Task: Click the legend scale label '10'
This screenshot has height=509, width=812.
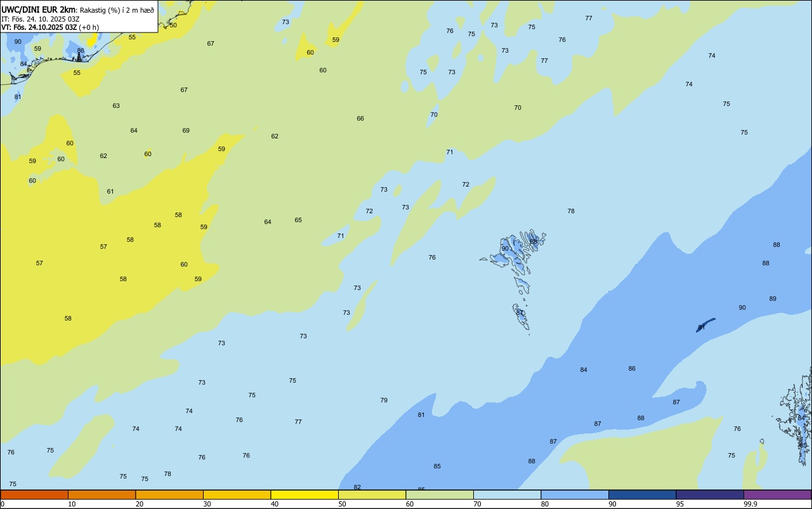Action: (72, 504)
